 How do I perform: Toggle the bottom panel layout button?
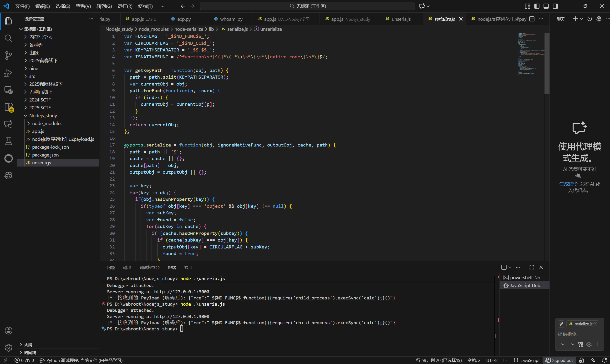point(546,6)
